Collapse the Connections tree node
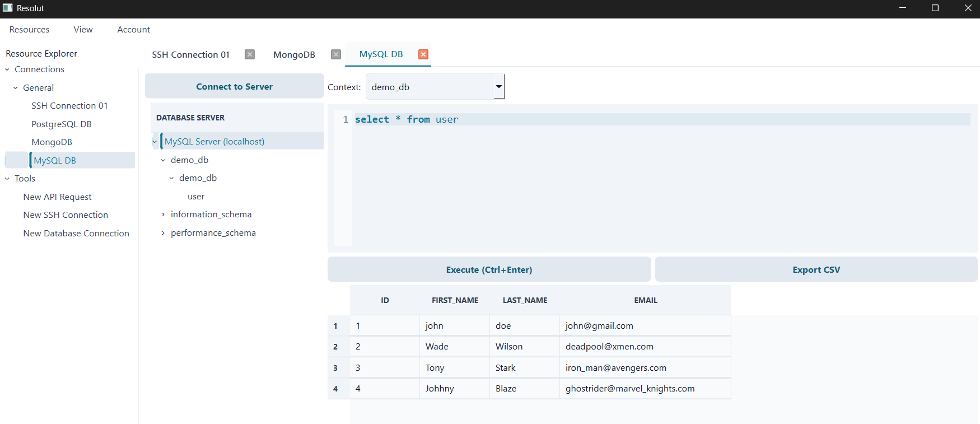The image size is (980, 424). 7,69
